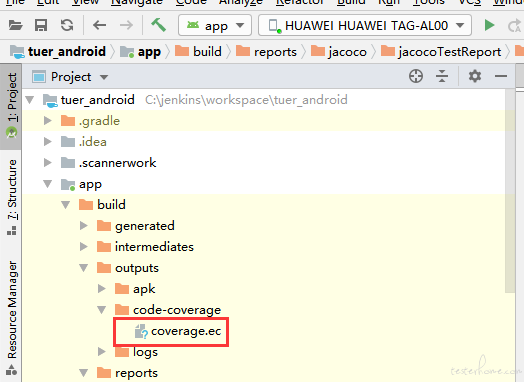Toggle the 1: Project side tab
The height and width of the screenshot is (382, 524).
tap(11, 106)
